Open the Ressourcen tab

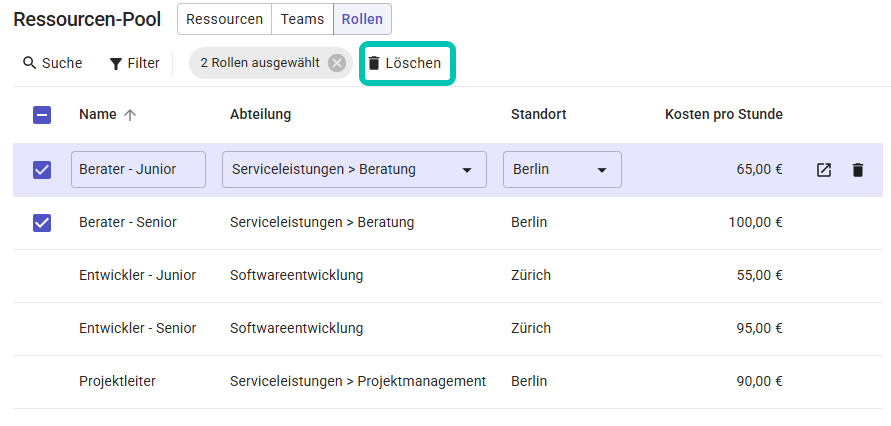pos(224,19)
